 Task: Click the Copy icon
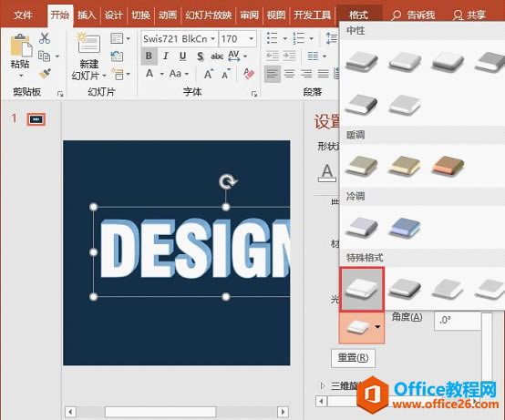44,56
